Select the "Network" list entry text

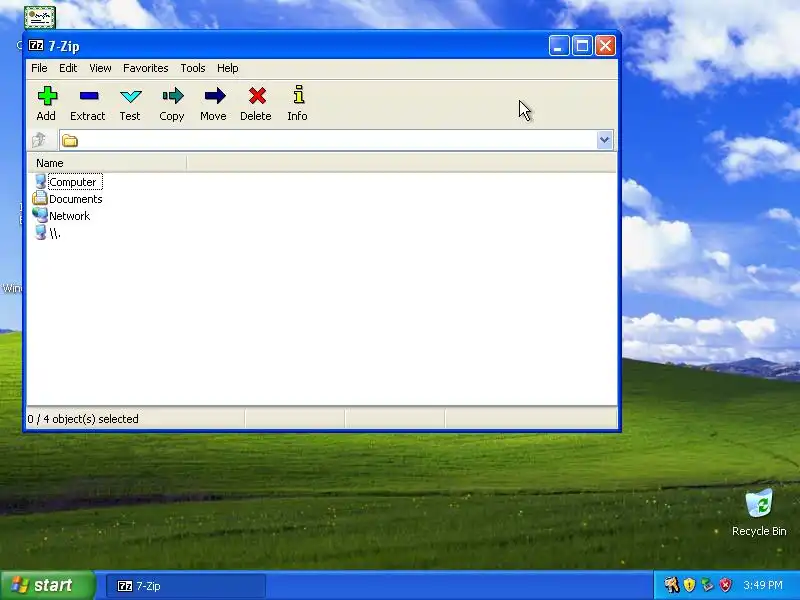point(69,216)
